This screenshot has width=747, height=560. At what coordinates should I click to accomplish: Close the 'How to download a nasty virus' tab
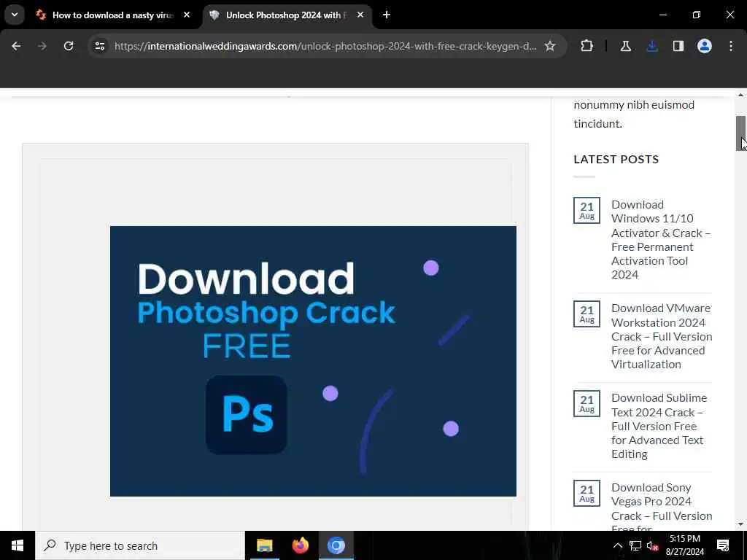(x=187, y=15)
